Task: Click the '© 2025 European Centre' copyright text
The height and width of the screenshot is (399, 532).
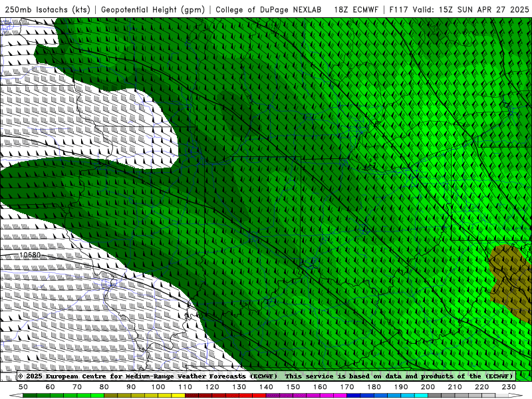Action: [62, 376]
